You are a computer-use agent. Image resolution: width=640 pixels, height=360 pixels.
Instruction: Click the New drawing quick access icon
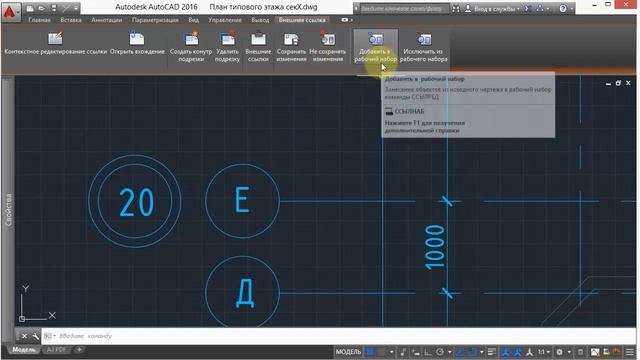tap(30, 8)
